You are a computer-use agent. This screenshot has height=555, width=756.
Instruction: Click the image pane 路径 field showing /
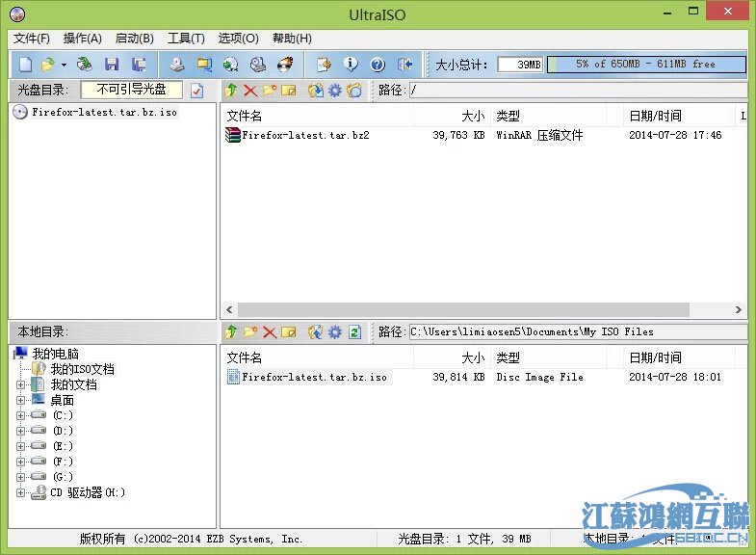click(x=578, y=91)
